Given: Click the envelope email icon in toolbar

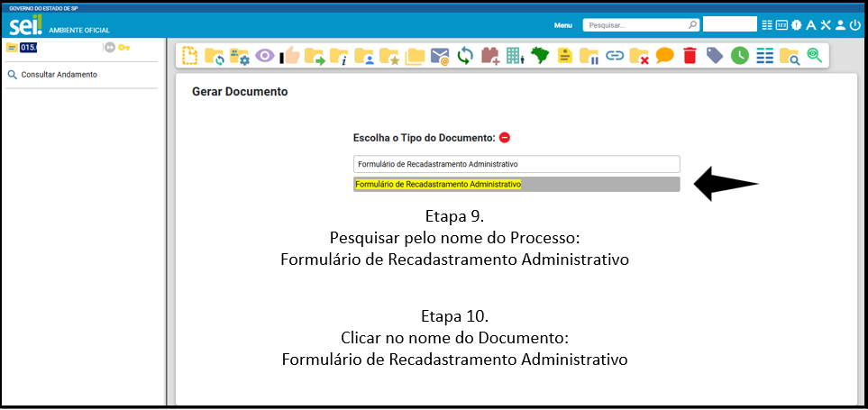Looking at the screenshot, I should [x=440, y=56].
